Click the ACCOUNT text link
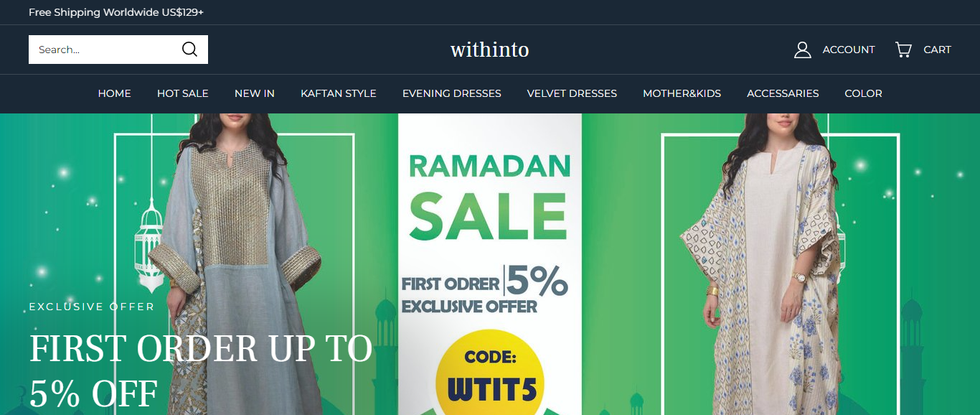980x415 pixels. [849, 50]
